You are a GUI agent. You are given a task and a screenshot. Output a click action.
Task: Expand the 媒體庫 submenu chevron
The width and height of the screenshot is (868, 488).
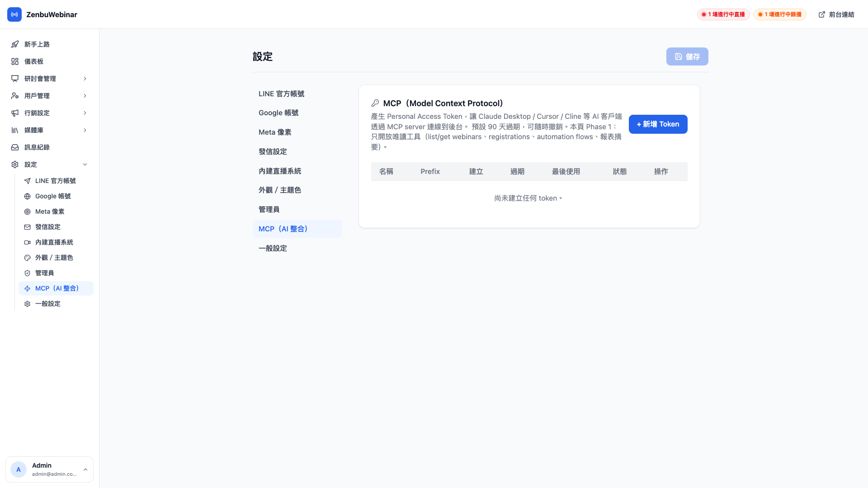(x=85, y=130)
